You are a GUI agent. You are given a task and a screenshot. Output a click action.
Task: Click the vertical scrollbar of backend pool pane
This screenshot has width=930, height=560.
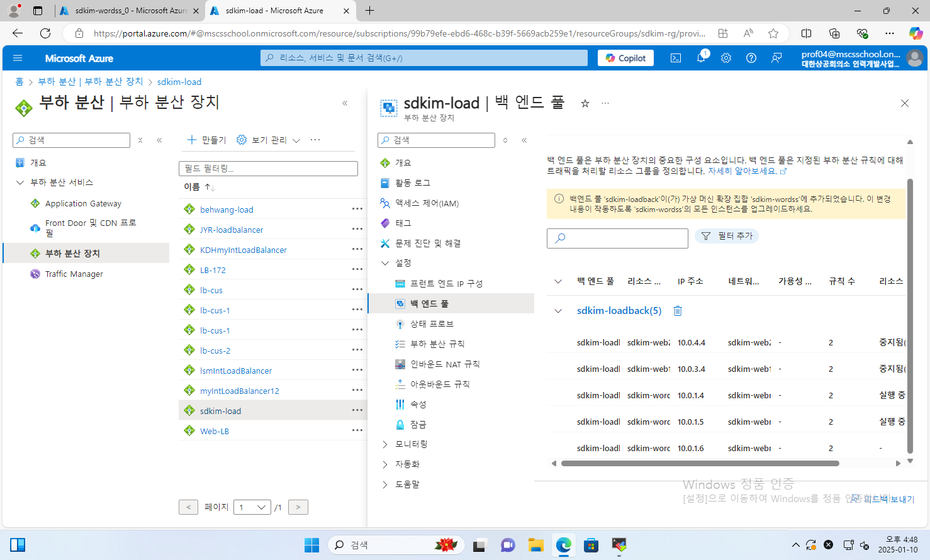[909, 315]
